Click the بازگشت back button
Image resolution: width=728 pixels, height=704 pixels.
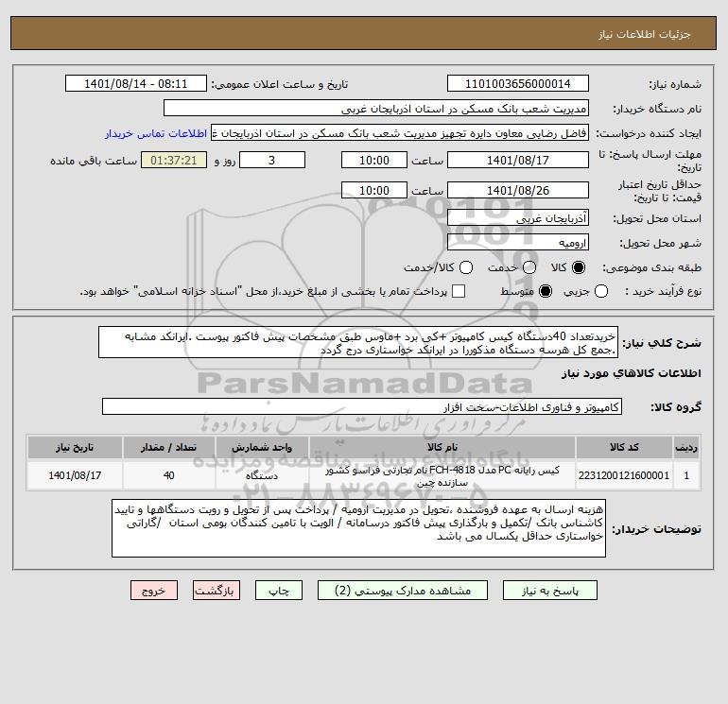[217, 591]
